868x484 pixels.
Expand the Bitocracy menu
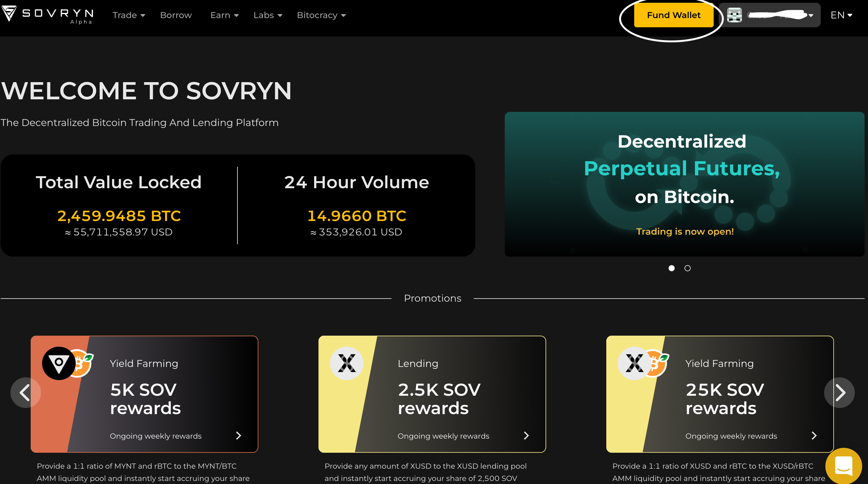tap(321, 15)
